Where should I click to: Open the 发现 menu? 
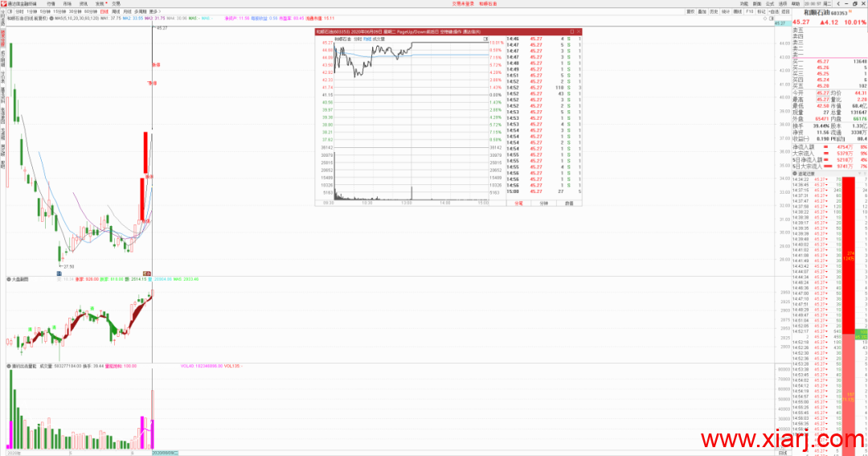pyautogui.click(x=100, y=3)
